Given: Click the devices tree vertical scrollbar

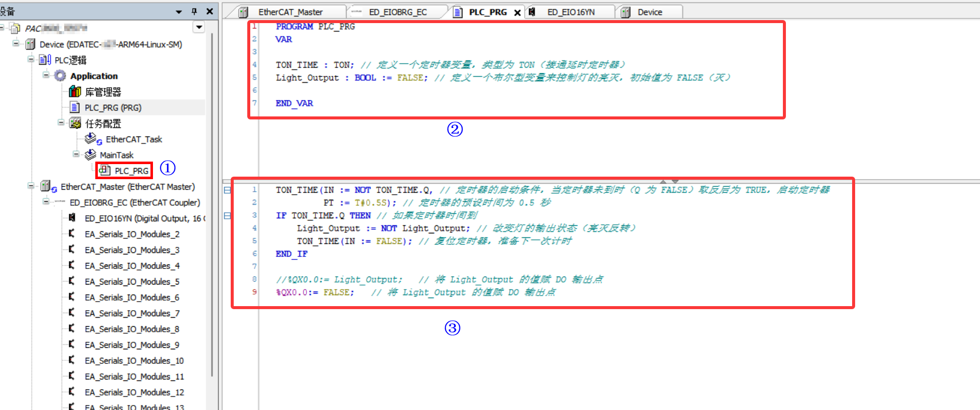Looking at the screenshot, I should [212, 201].
